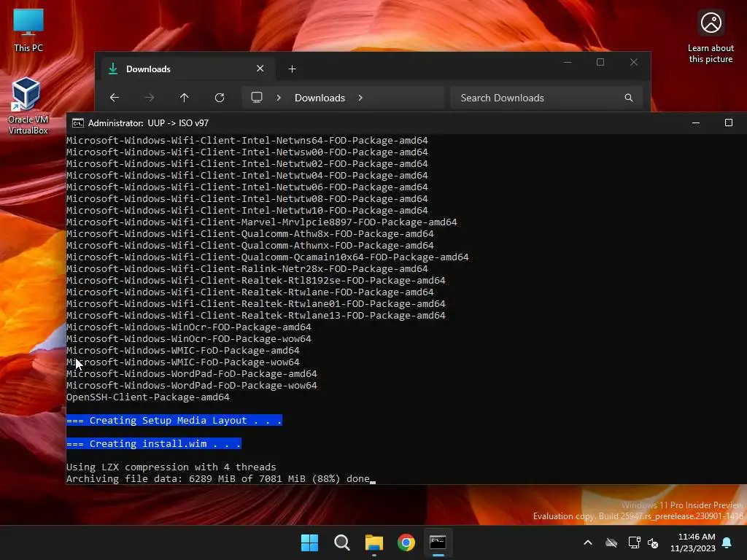Click the Qualcomm-Qcamain10x64 package line
Image resolution: width=747 pixels, height=560 pixels.
pyautogui.click(x=267, y=257)
